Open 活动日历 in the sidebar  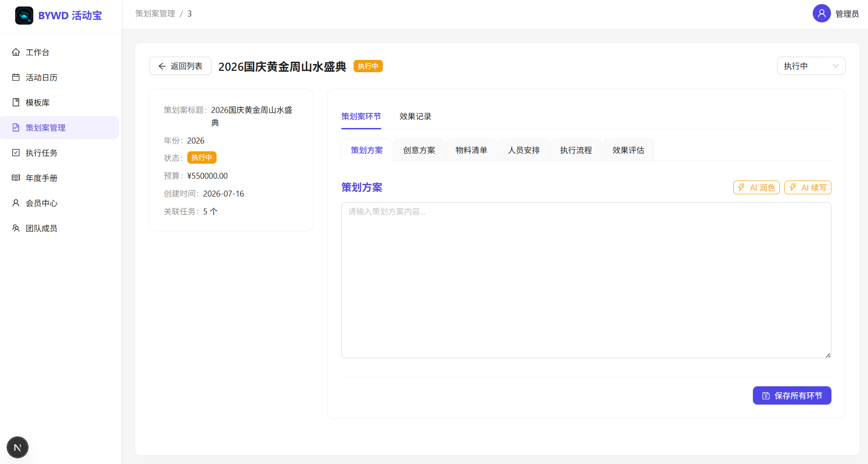[x=60, y=77]
